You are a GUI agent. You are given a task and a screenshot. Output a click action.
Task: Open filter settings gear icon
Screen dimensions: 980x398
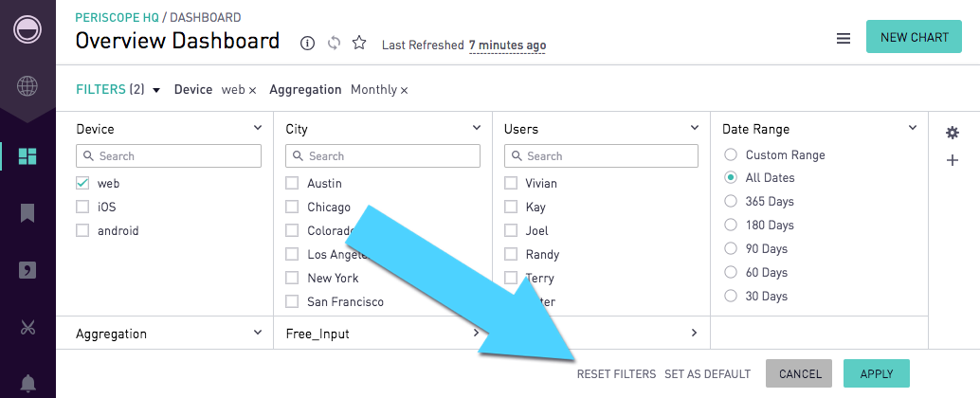(952, 133)
